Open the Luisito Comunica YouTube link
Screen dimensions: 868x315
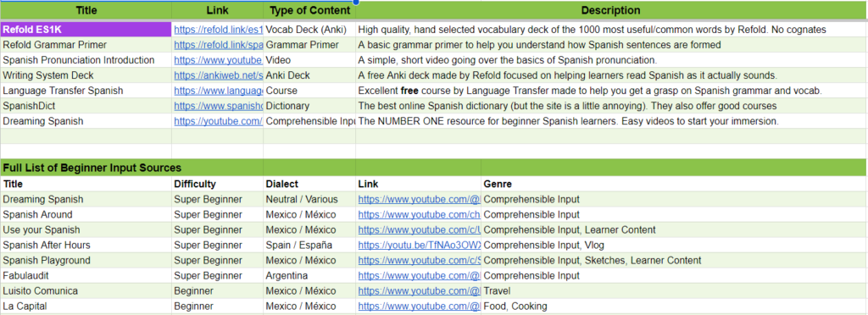[x=420, y=290]
